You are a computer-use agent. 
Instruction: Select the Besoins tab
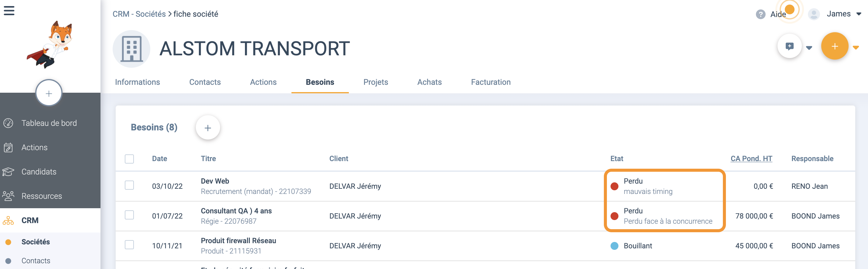(x=320, y=82)
